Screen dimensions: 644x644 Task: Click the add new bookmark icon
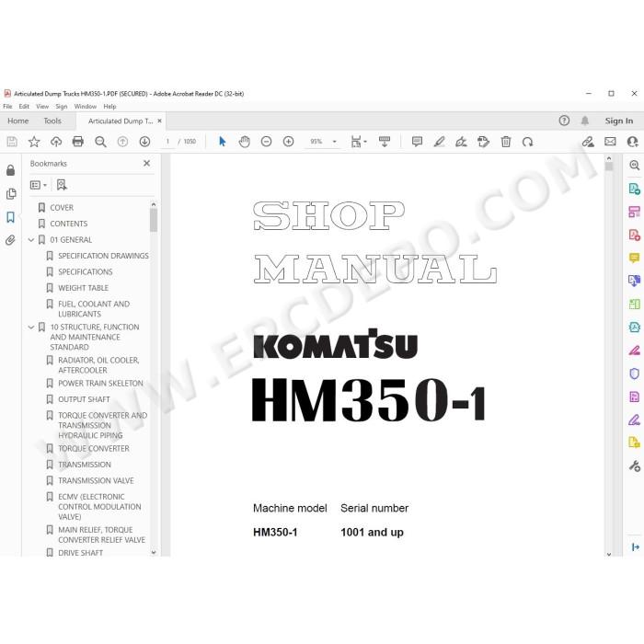[62, 185]
